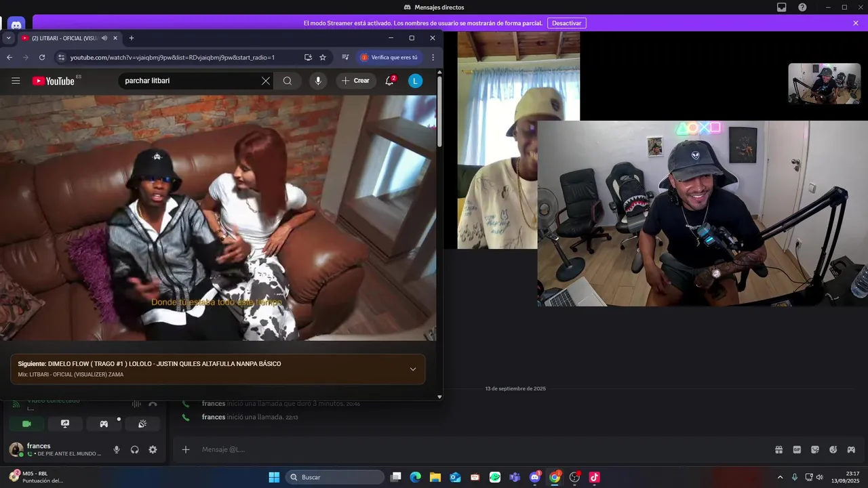Open Discord help question mark
The image size is (868, 488).
click(x=802, y=7)
